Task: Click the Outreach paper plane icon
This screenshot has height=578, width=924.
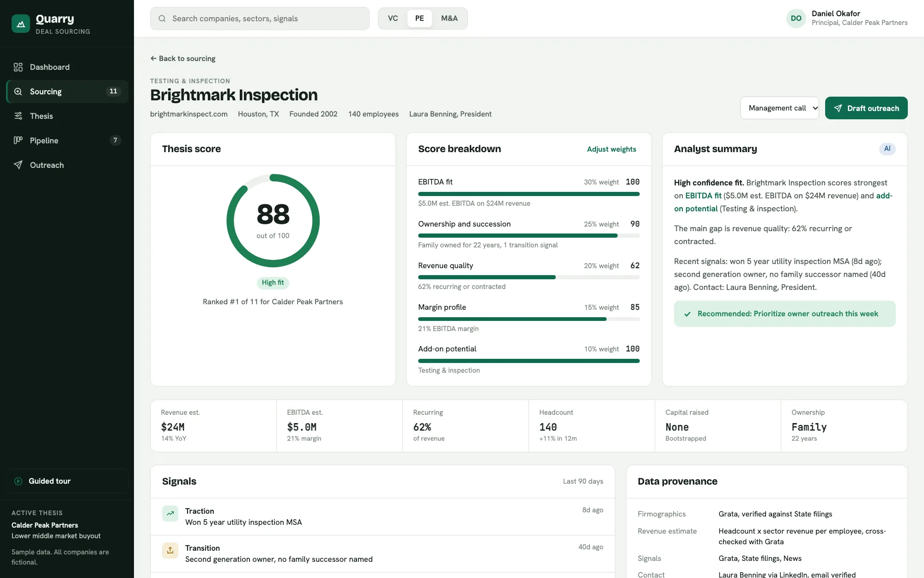Action: pyautogui.click(x=18, y=165)
